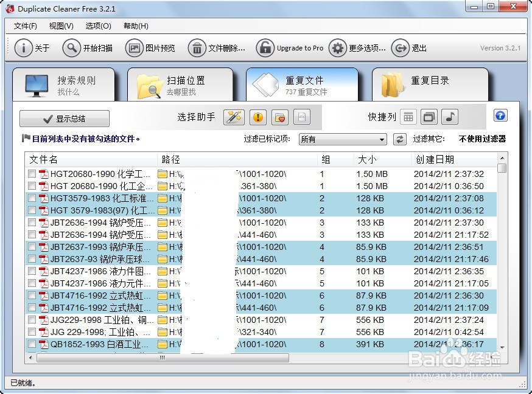Screen dimensions: 532x394
Task: Open the selection assistant magic wand
Action: 234,117
